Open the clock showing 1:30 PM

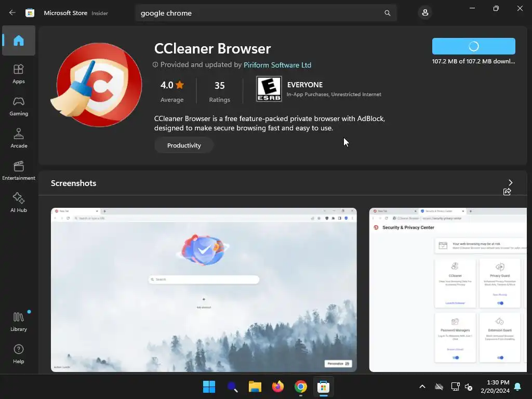pos(495,387)
